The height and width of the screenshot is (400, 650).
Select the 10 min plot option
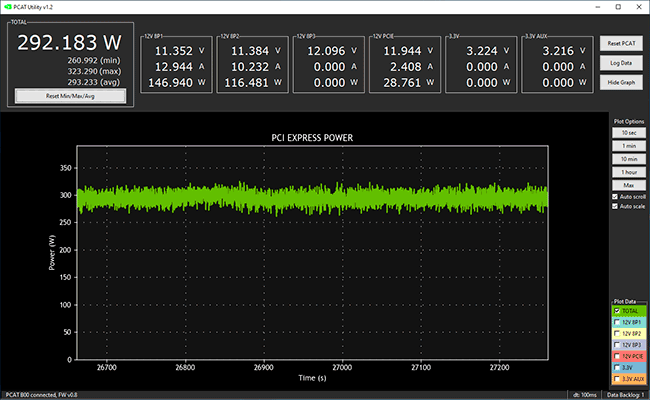(627, 159)
